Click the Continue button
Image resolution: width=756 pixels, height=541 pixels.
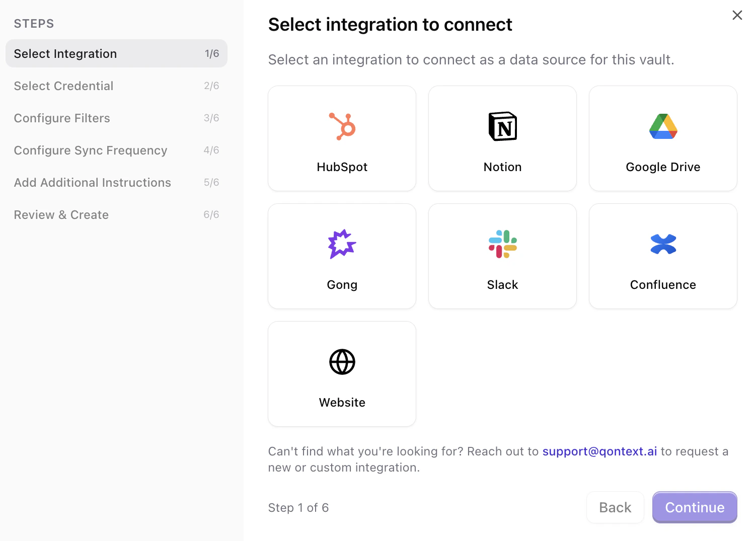[694, 507]
